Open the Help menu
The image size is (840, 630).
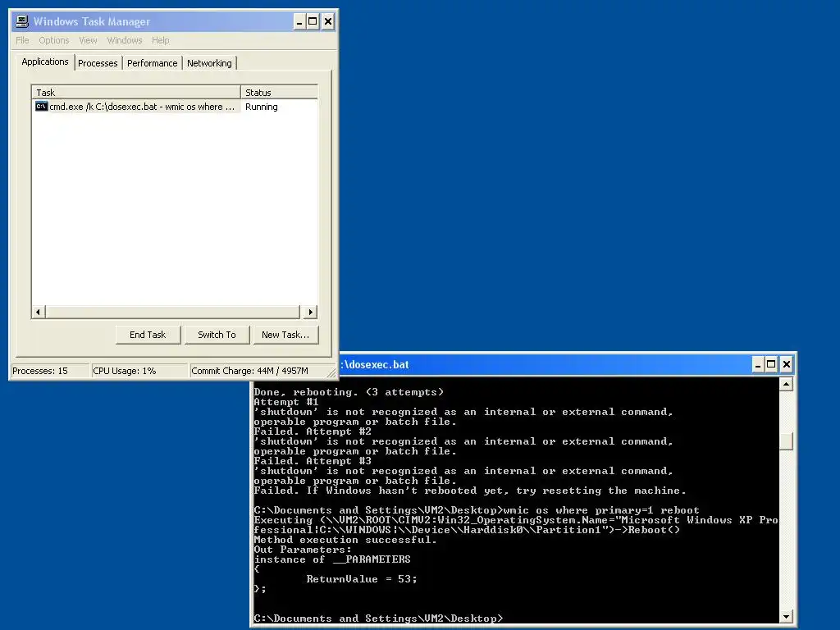tap(160, 40)
